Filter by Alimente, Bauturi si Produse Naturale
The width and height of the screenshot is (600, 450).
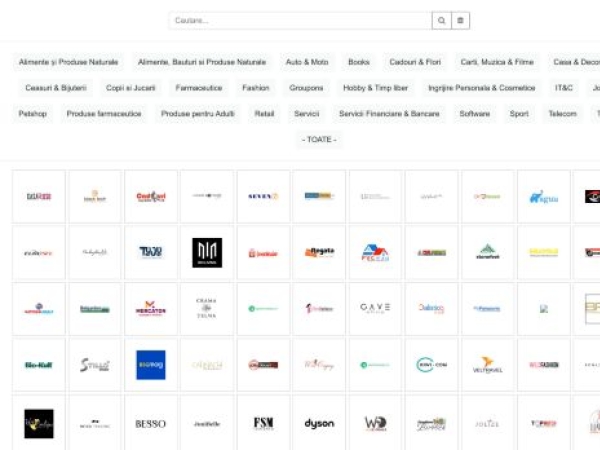tap(202, 62)
